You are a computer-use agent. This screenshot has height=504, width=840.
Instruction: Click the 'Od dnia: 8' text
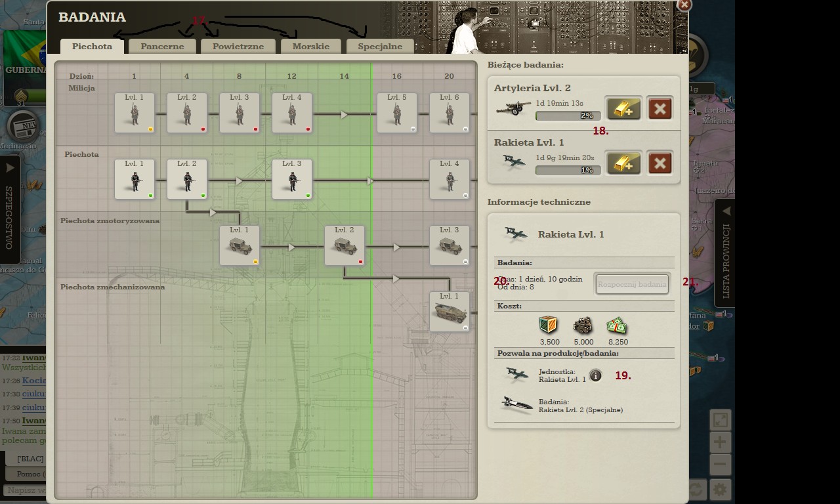point(515,287)
